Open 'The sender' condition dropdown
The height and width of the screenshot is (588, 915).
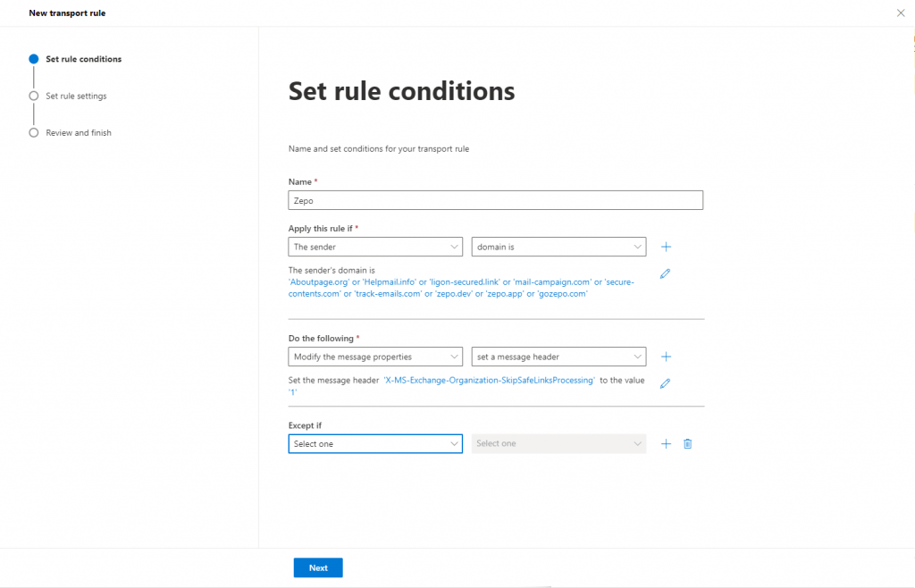[375, 247]
